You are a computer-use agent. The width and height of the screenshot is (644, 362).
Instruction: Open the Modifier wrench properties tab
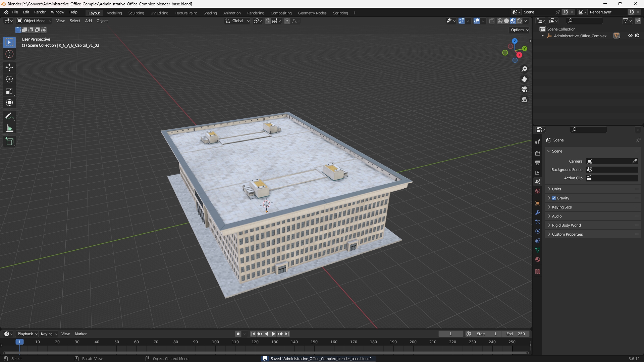tap(538, 213)
